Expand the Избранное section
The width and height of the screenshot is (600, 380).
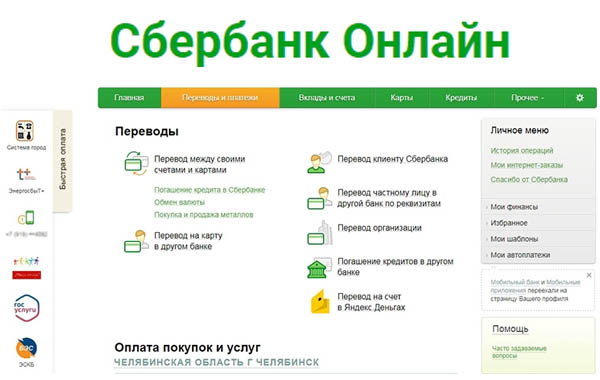pos(509,223)
